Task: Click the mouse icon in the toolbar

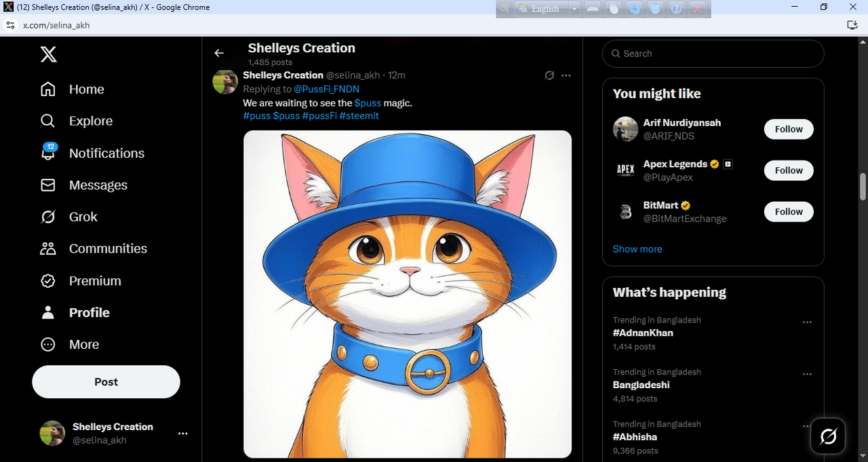Action: click(614, 9)
